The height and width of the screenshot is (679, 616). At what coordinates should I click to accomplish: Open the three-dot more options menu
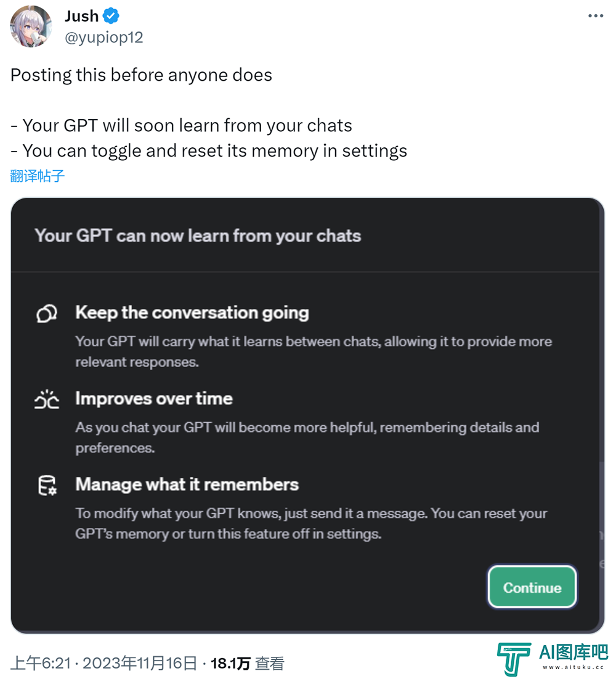point(595,16)
